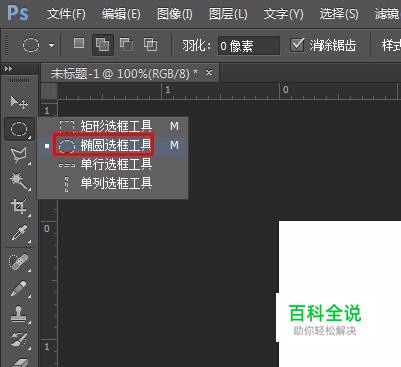Screen dimensions: 401x367
Task: Choose 椭圆选框工具 from flyout
Action: pyautogui.click(x=113, y=145)
